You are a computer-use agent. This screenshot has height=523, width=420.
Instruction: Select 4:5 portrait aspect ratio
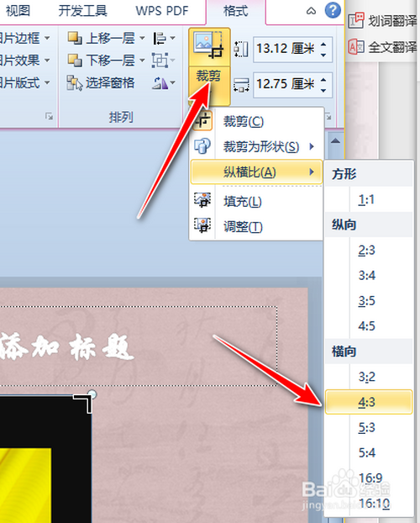coord(369,326)
